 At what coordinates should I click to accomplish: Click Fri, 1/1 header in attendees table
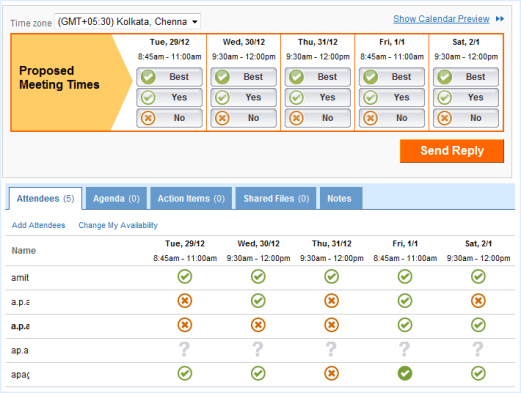click(405, 244)
